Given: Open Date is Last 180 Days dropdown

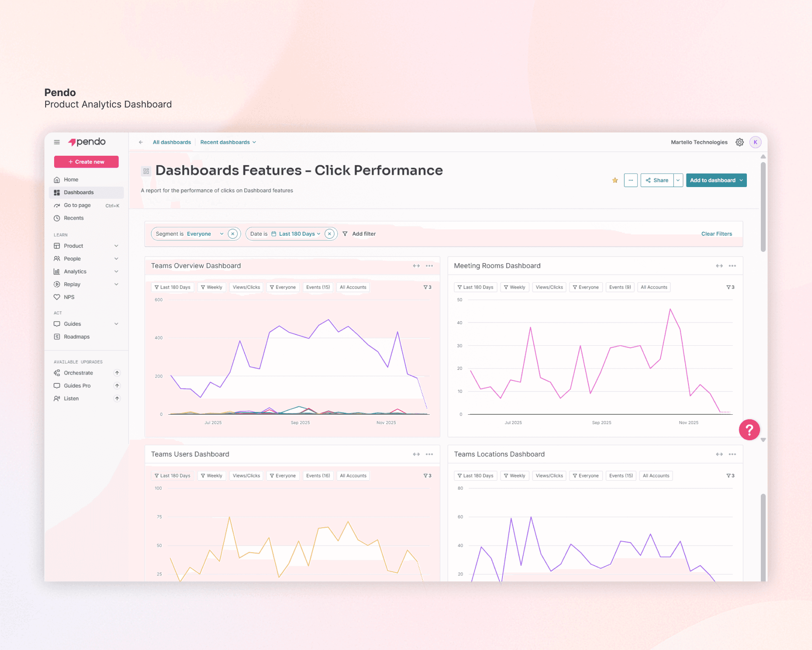Looking at the screenshot, I should 285,234.
